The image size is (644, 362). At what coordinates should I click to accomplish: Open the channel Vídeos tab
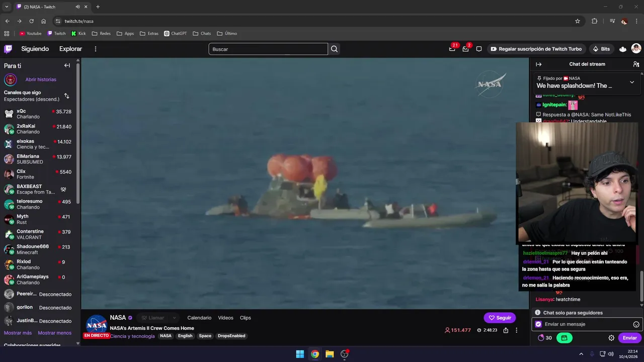[x=225, y=318]
